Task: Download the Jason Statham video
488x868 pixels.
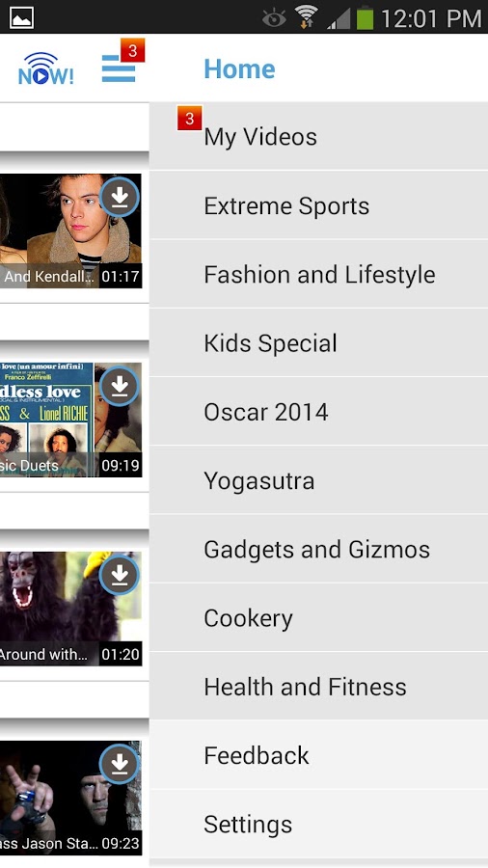Action: (120, 764)
